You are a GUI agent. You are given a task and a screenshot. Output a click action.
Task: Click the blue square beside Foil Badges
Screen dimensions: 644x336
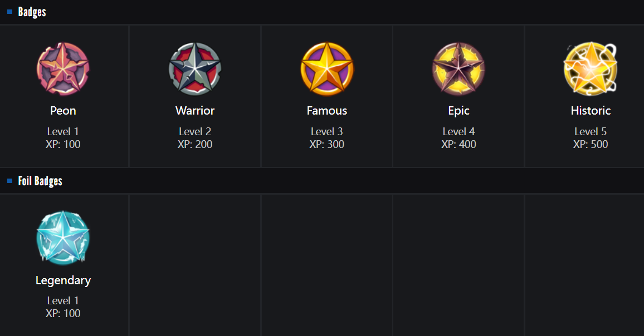10,181
